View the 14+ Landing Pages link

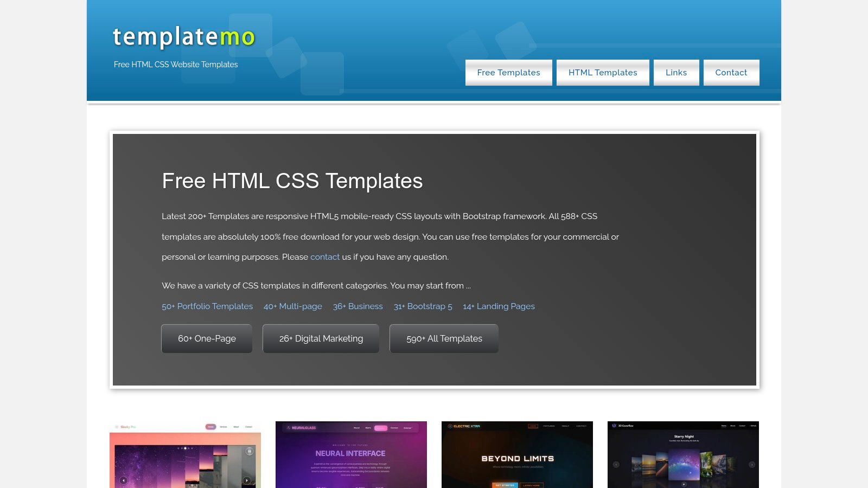pyautogui.click(x=499, y=306)
